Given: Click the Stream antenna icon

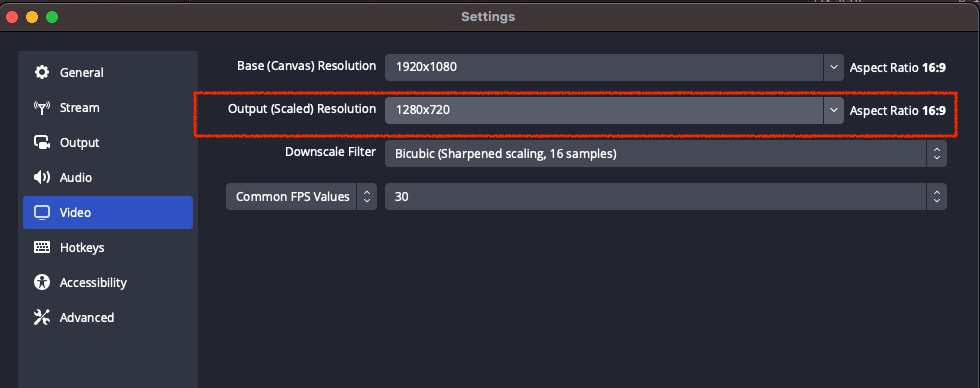Looking at the screenshot, I should pos(42,107).
